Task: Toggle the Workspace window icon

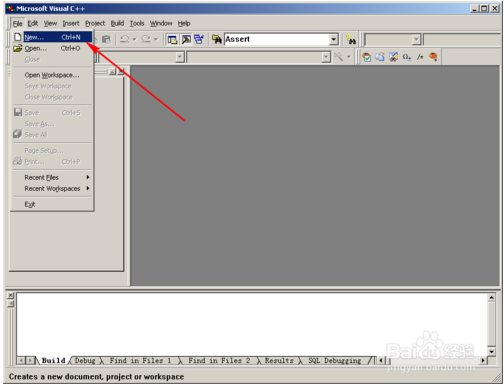Action: coord(172,40)
